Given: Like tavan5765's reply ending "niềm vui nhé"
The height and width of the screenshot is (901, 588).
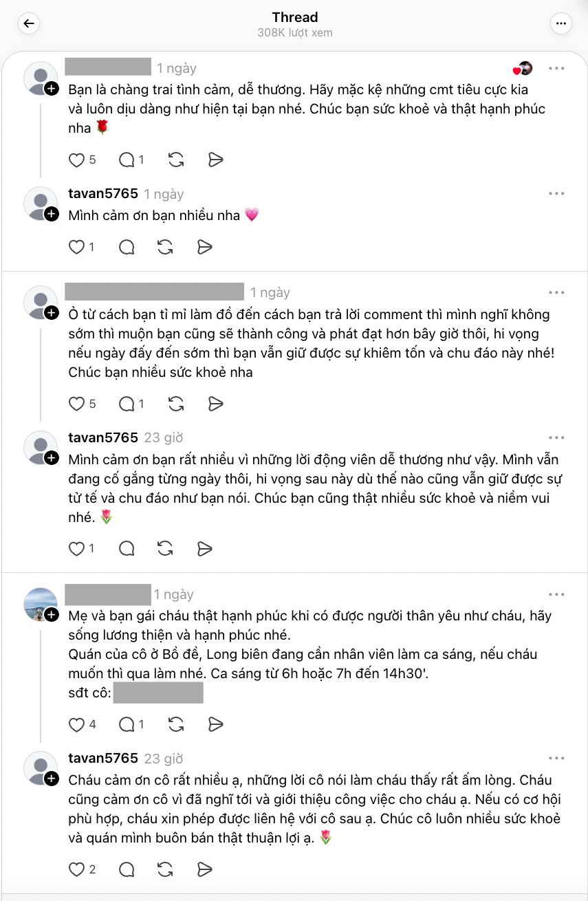Looking at the screenshot, I should [76, 548].
